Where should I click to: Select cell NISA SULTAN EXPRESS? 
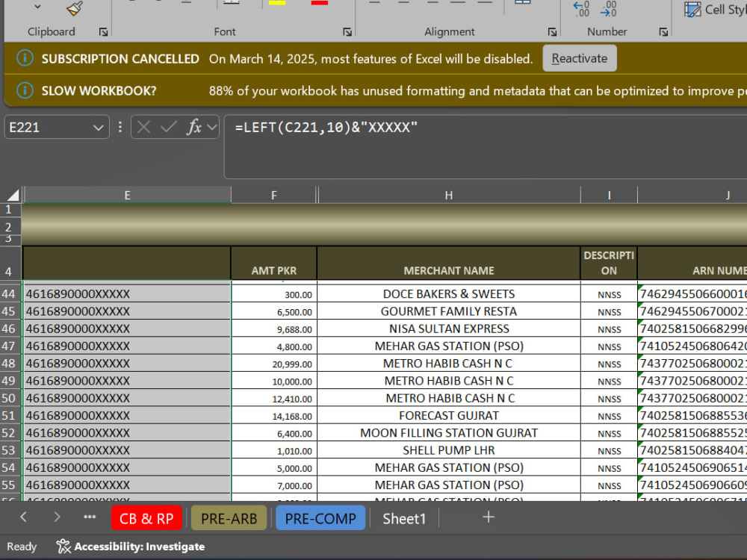point(449,329)
